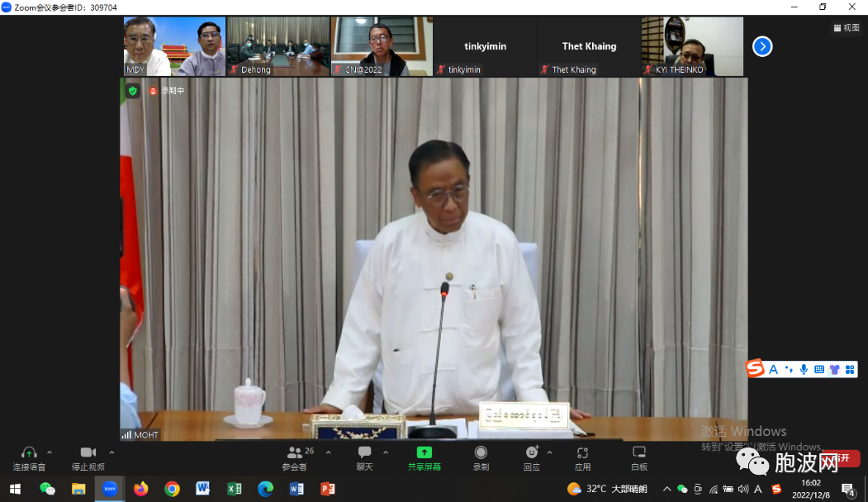Show next participants with the blue arrow

point(762,46)
